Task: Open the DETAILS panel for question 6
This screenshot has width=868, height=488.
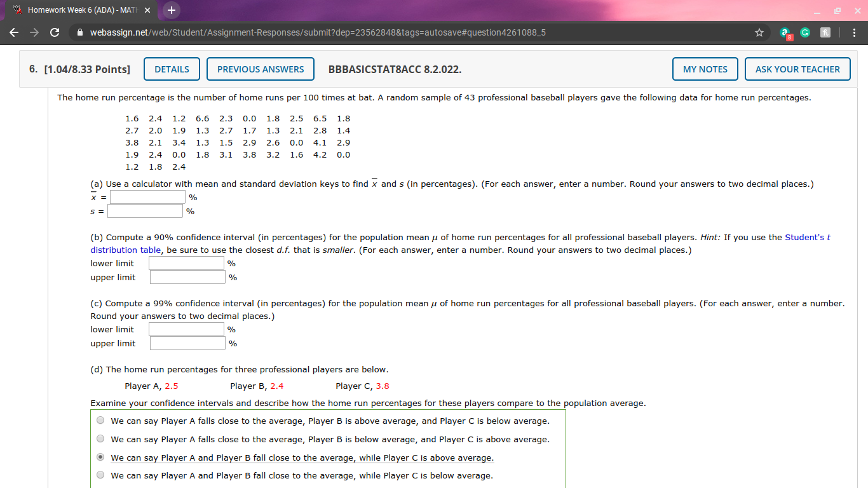Action: click(x=171, y=69)
